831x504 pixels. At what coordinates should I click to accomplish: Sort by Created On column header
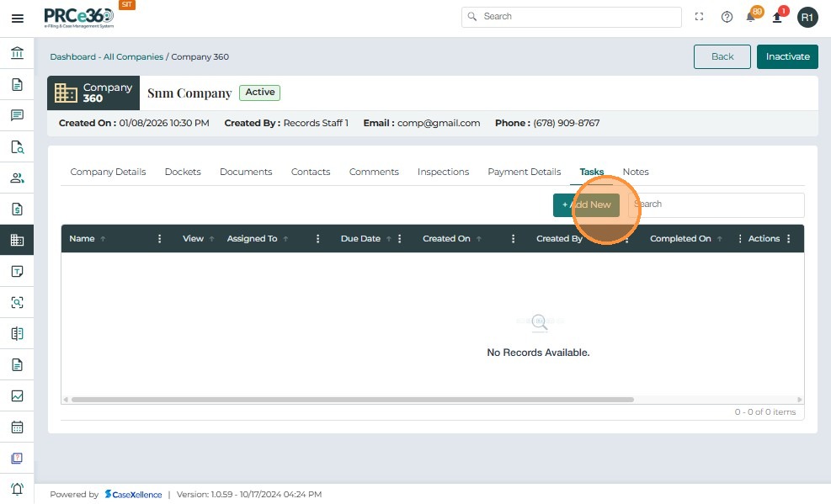[x=446, y=239]
